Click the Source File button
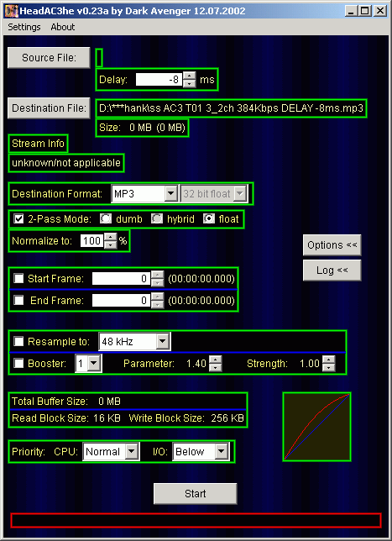The width and height of the screenshot is (392, 541). pyautogui.click(x=49, y=58)
